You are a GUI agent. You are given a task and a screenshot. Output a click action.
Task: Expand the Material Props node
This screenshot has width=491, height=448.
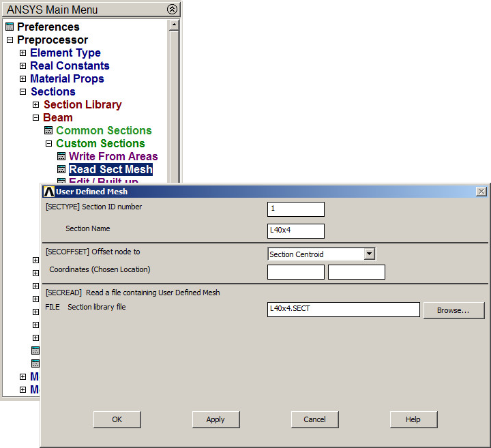23,79
